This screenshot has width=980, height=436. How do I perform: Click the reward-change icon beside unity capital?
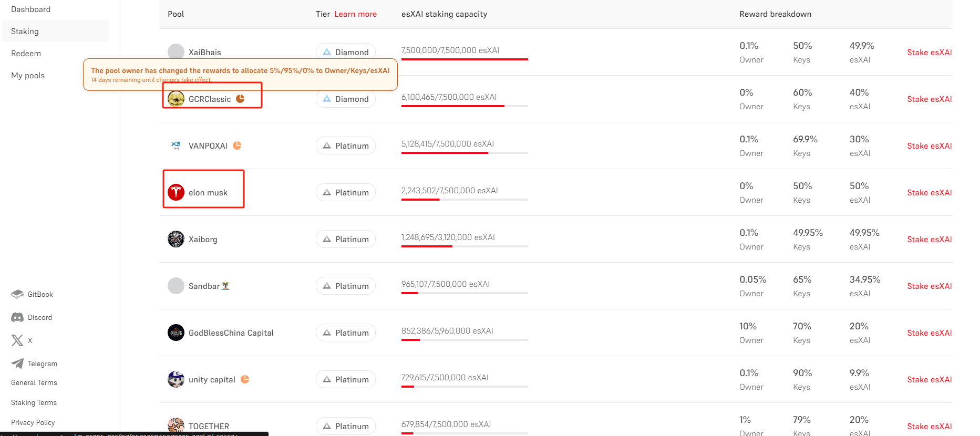tap(245, 379)
